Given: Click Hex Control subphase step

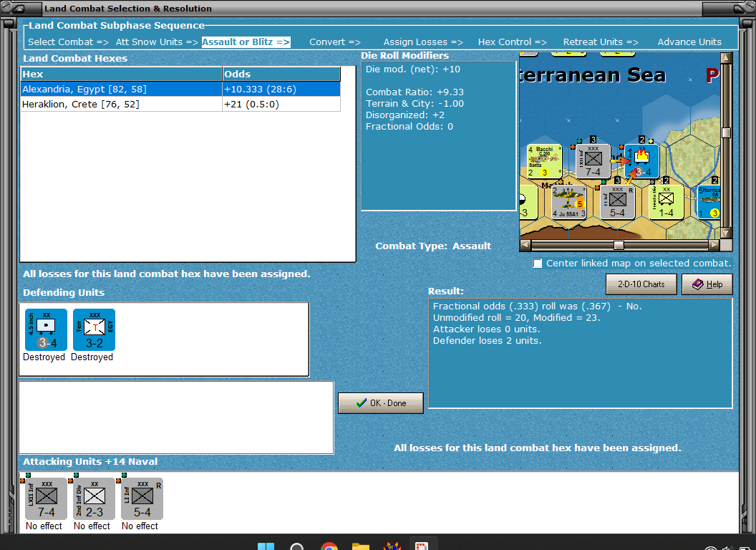Looking at the screenshot, I should pos(512,42).
